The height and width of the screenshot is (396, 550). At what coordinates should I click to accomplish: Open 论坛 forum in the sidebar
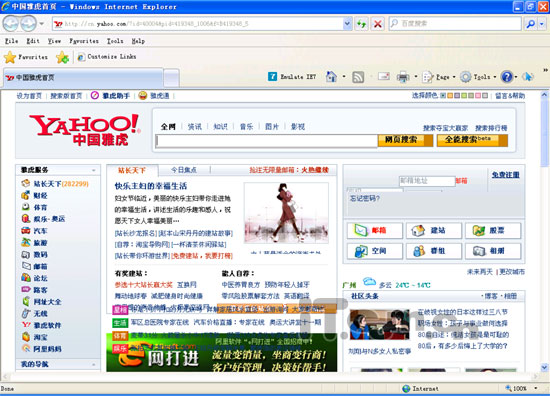(34, 278)
